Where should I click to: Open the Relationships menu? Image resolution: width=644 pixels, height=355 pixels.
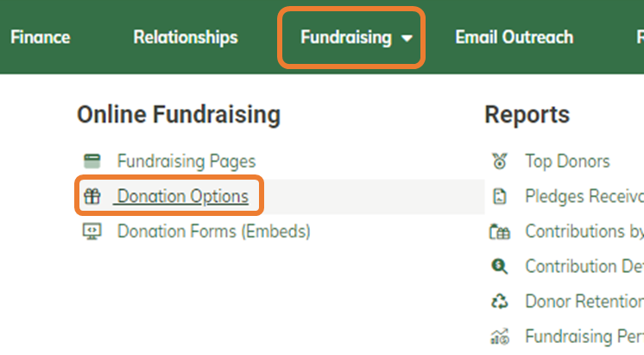click(186, 37)
